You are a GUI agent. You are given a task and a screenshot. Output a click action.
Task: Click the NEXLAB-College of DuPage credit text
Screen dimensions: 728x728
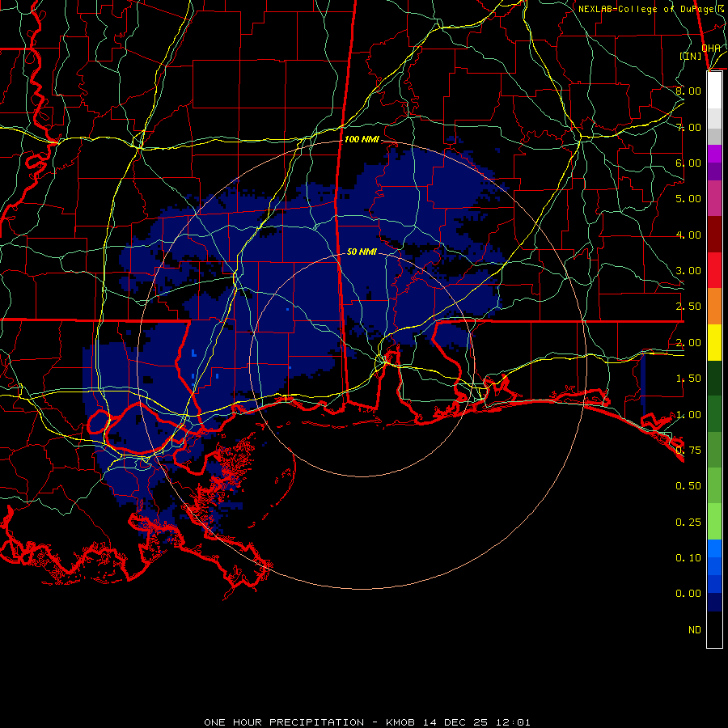tap(653, 9)
